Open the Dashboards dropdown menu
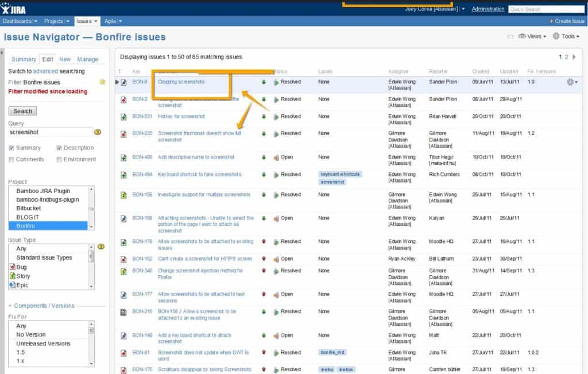The image size is (588, 374). (20, 21)
